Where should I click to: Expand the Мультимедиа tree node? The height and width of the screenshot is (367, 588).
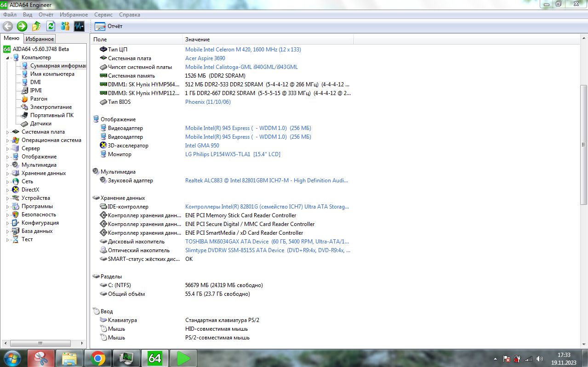pos(7,165)
